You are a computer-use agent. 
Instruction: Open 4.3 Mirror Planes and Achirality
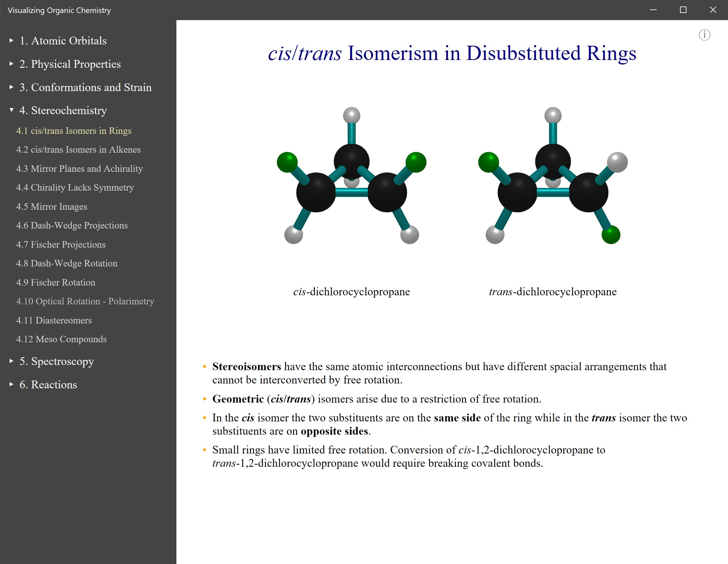pyautogui.click(x=79, y=169)
